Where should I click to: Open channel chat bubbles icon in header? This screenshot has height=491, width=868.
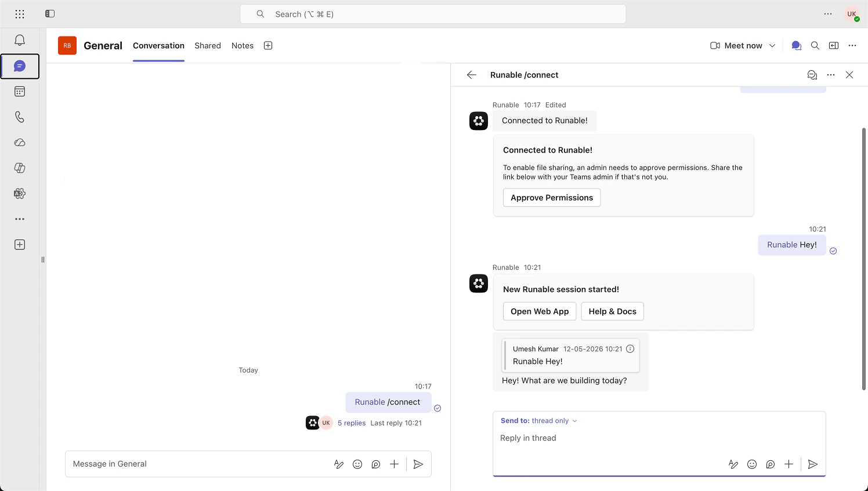pos(797,46)
